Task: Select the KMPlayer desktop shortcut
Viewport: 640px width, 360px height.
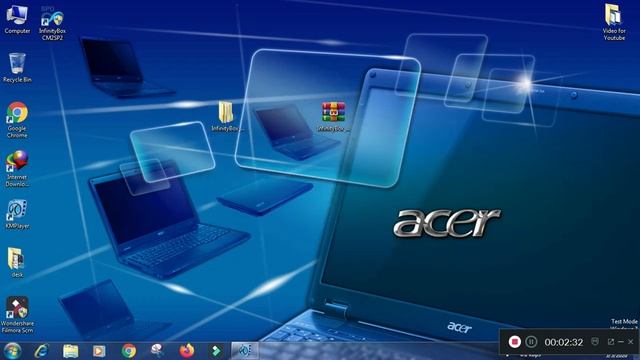Action: [x=17, y=214]
